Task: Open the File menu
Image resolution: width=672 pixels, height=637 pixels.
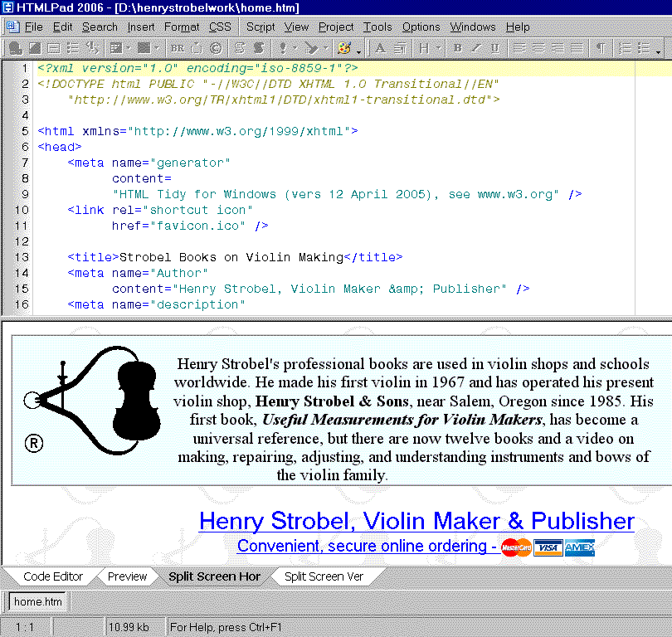Action: click(34, 27)
